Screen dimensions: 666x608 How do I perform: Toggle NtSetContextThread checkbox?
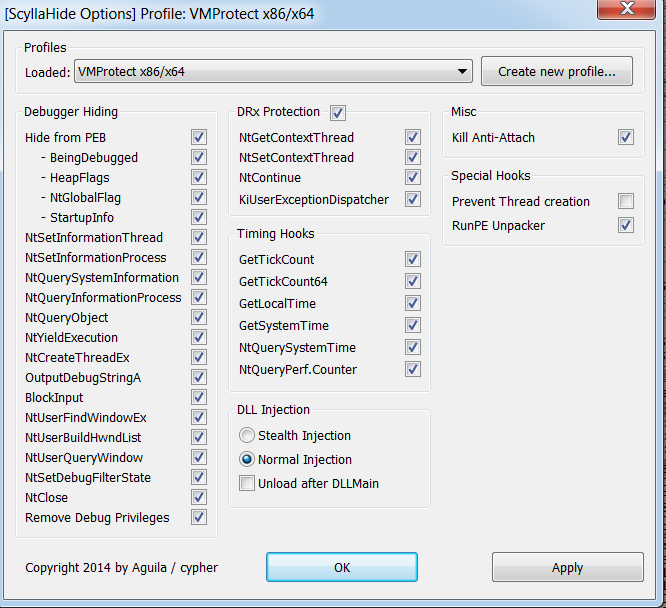point(413,157)
